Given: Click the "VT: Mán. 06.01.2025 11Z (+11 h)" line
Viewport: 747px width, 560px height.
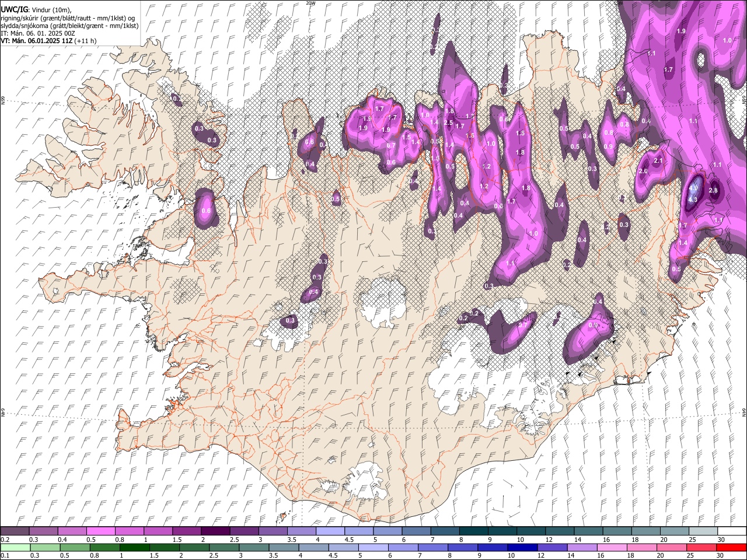Looking at the screenshot, I should tap(49, 41).
